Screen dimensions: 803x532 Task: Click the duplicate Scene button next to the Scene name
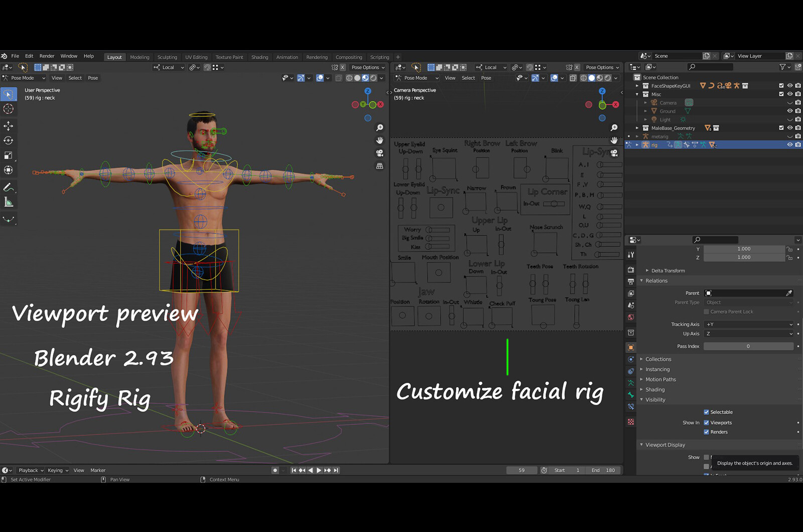[707, 56]
